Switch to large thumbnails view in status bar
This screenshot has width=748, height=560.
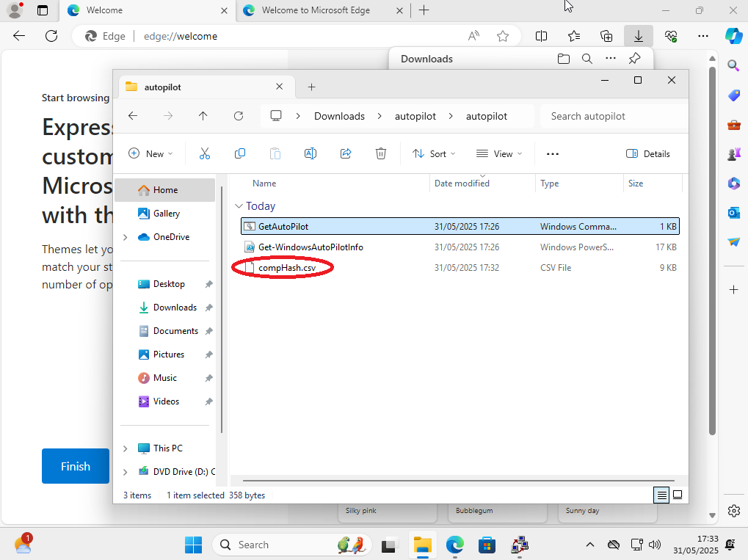678,495
